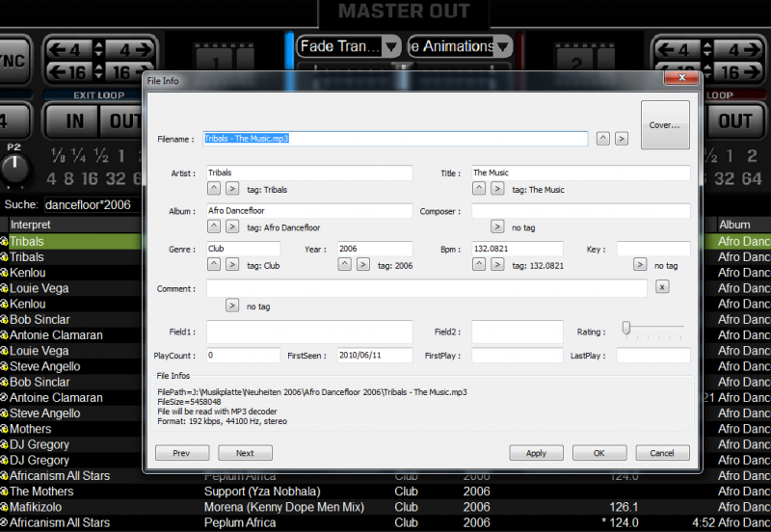Click the up-arrow button under the Title field
Viewport: 771px width, 532px height.
479,189
